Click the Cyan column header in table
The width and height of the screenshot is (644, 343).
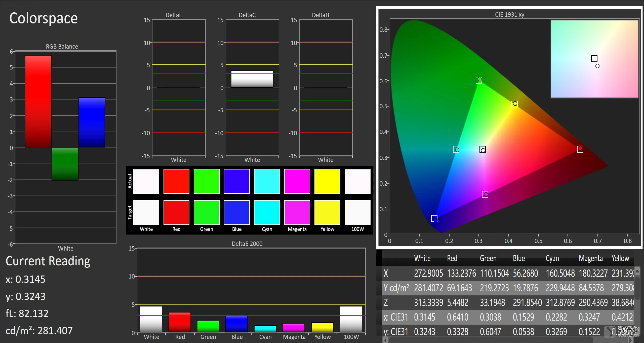click(x=552, y=258)
